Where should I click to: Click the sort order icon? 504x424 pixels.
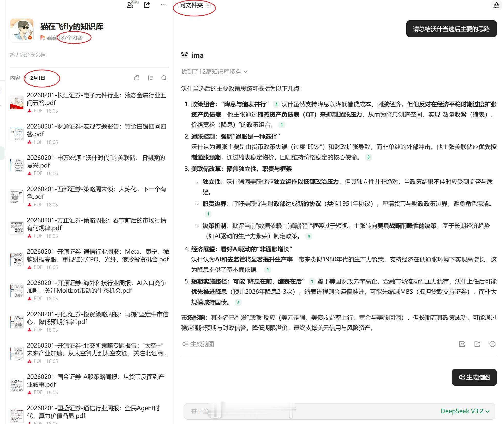[150, 78]
